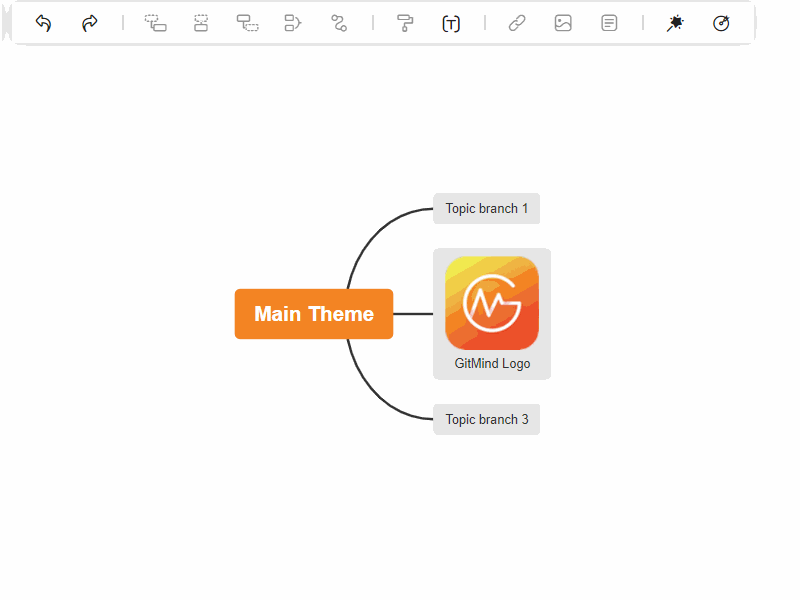This screenshot has width=800, height=600.
Task: Add a note via the note icon
Action: tap(609, 23)
